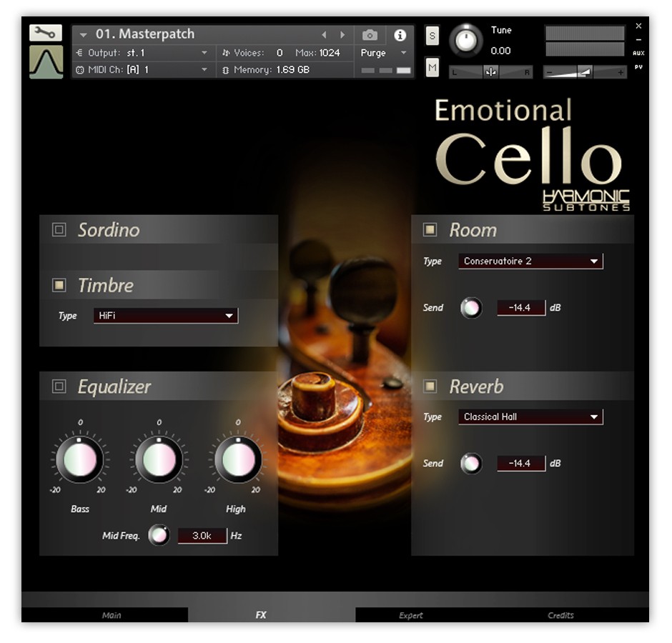Open the Credits tab
Screen dimensions: 672x643
pyautogui.click(x=560, y=614)
